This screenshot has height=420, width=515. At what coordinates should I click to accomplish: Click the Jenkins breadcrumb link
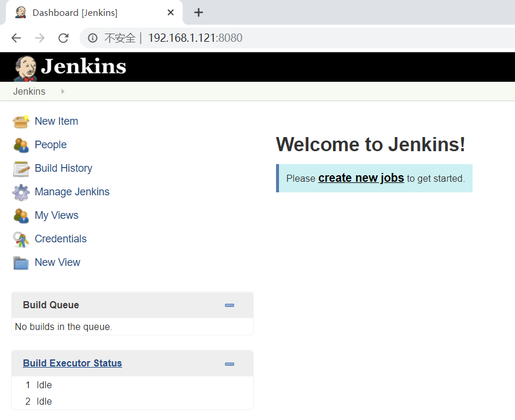[29, 91]
